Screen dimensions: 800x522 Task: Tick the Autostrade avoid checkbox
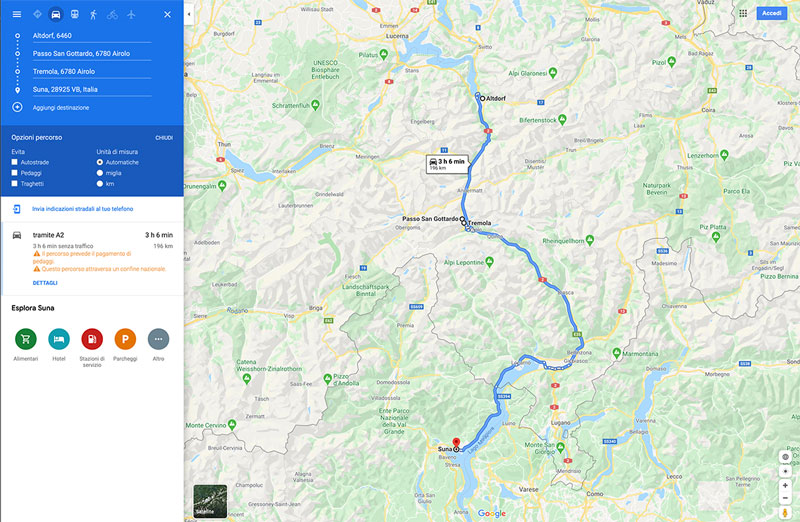(14, 162)
